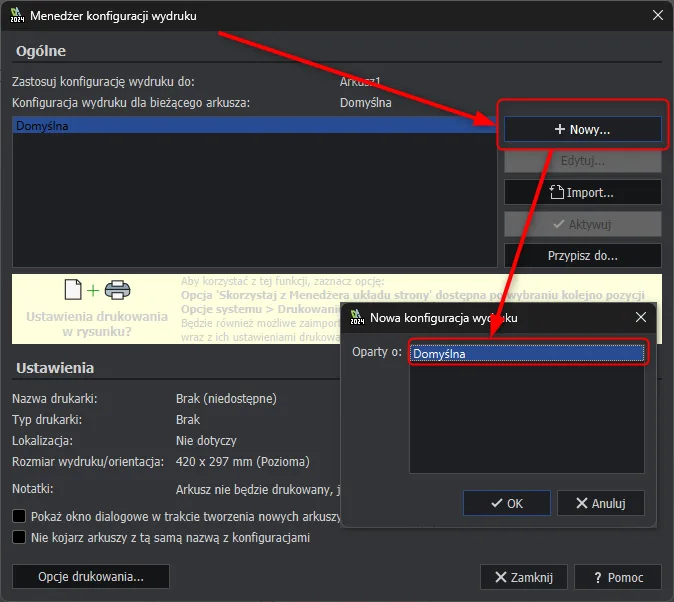Select Domyślna in the main configuration list
This screenshot has height=602, width=674.
(254, 126)
